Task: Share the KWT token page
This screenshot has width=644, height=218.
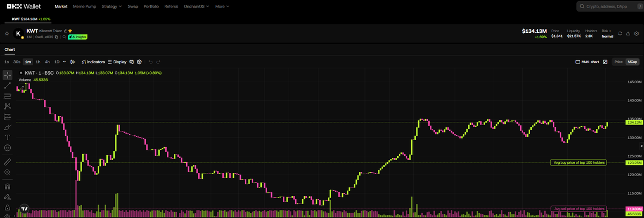Action: [628, 33]
